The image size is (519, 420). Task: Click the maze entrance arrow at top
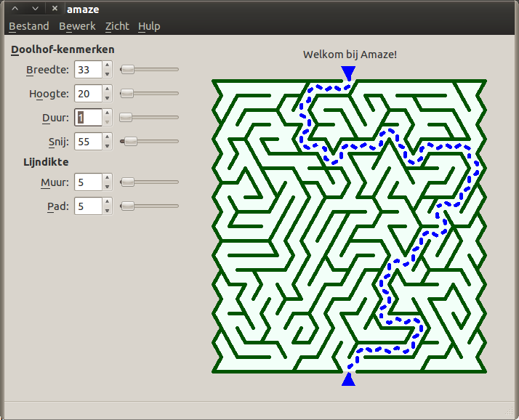coord(348,73)
